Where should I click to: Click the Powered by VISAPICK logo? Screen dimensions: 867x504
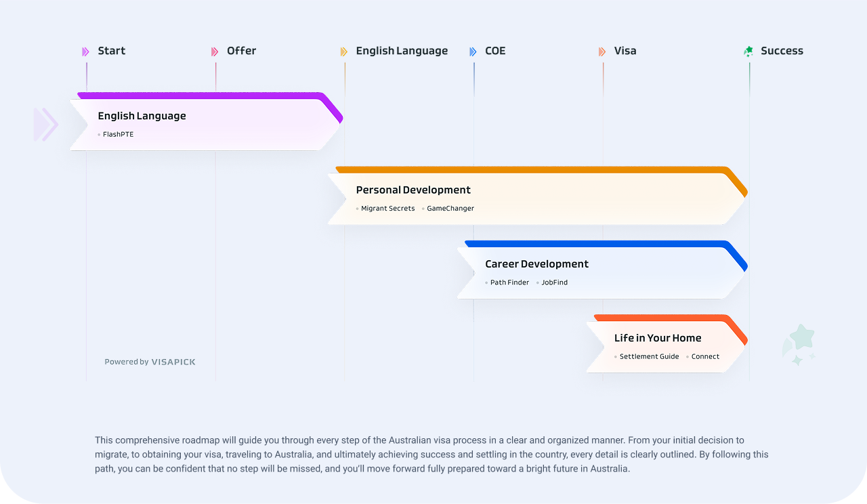(x=150, y=362)
